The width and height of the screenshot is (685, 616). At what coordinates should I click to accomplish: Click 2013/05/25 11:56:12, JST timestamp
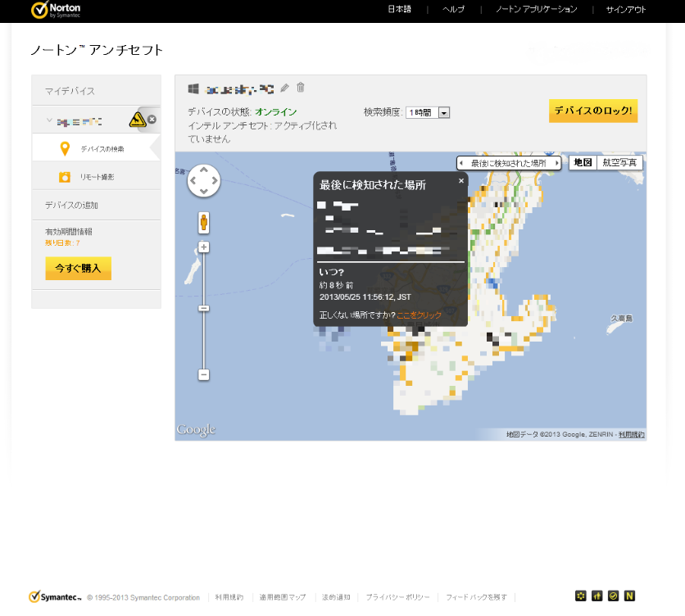point(365,297)
